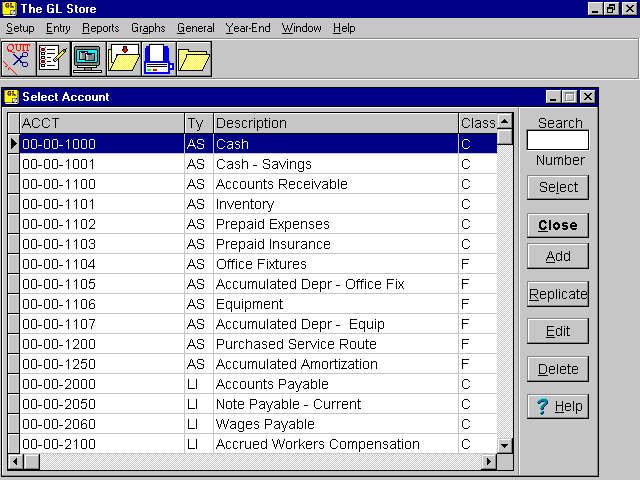Screen dimensions: 640x480
Task: Click the Search Number input field
Action: (x=558, y=141)
